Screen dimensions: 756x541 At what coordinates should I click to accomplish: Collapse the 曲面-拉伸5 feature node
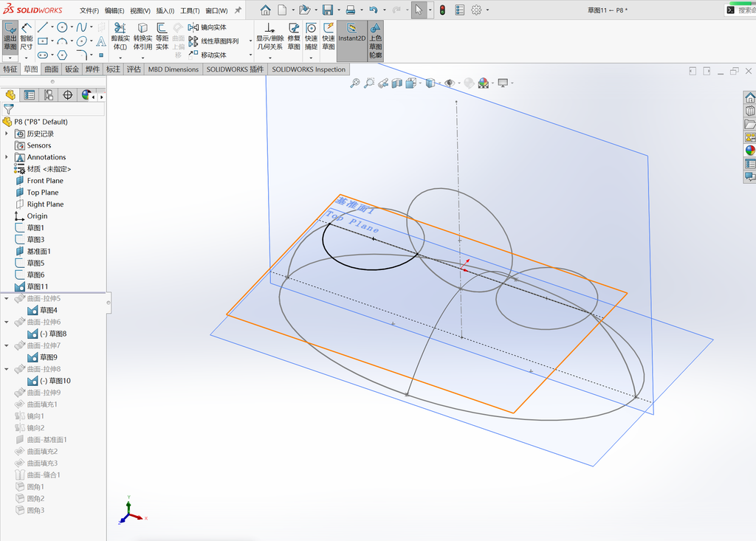click(6, 298)
